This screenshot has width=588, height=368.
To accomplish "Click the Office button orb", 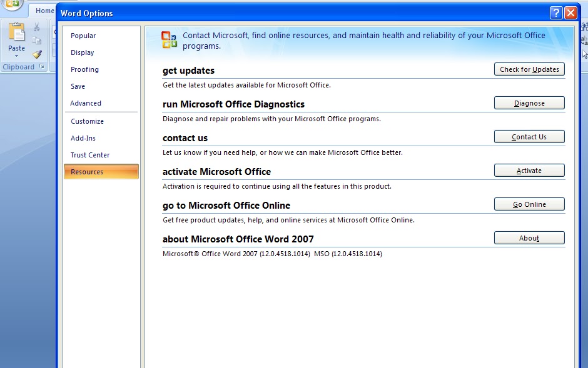I will 13,4.
